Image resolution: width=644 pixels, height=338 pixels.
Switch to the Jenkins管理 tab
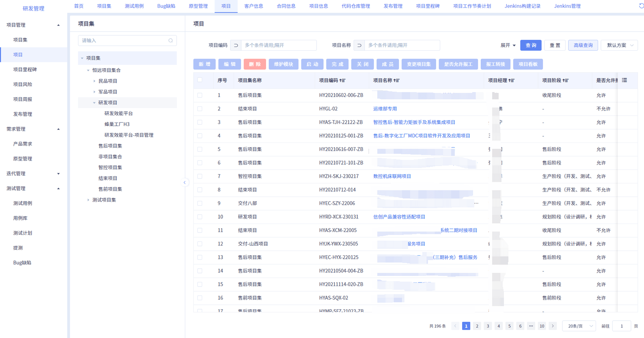tap(567, 6)
